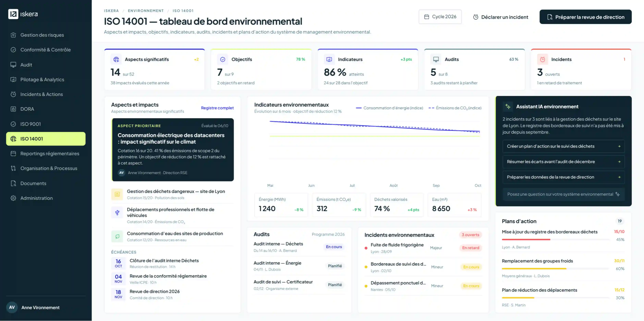Open the priority aspect datacenters card
Screen dimensions: 644x321
click(x=172, y=150)
